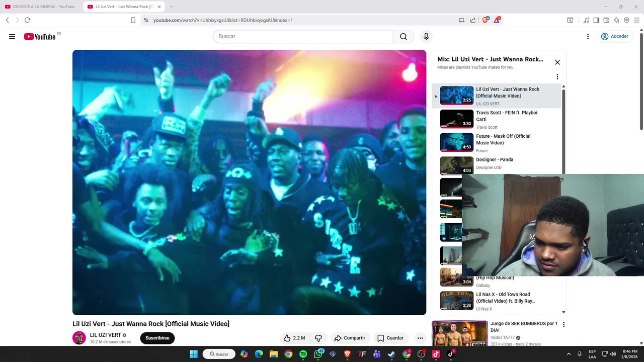Open options for Juego de SER BOMBEROS video
This screenshot has height=362, width=644.
pos(563,324)
